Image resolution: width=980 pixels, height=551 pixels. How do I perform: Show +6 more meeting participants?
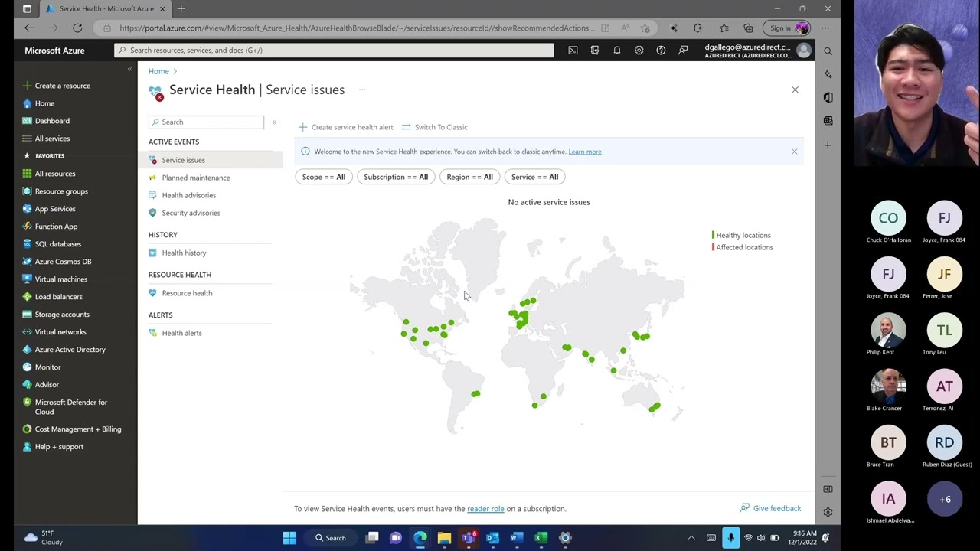[x=945, y=499]
